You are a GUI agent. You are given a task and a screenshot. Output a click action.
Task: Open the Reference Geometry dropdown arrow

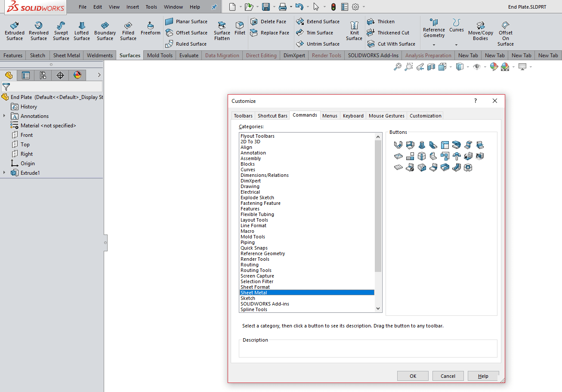pyautogui.click(x=434, y=45)
